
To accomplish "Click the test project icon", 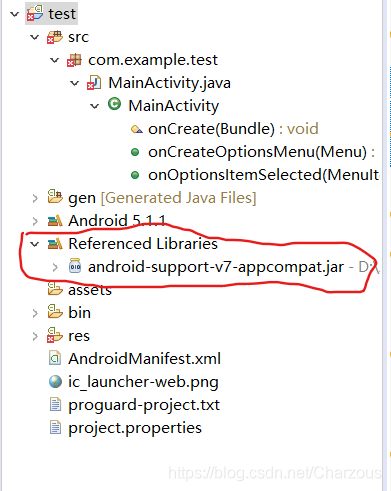I will [35, 13].
